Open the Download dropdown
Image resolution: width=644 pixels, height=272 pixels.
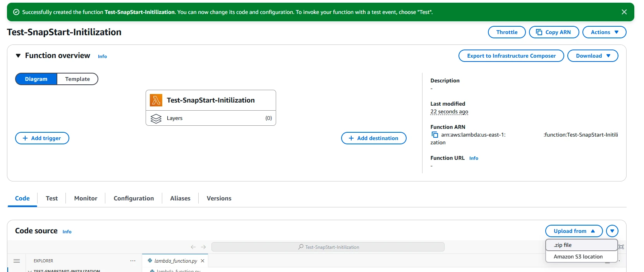coord(592,56)
